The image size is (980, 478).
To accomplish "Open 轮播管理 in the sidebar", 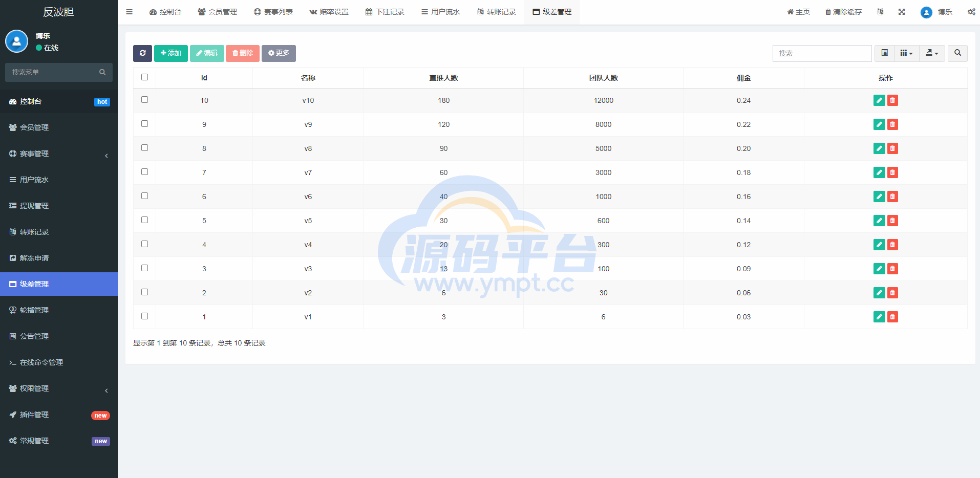I will (59, 310).
